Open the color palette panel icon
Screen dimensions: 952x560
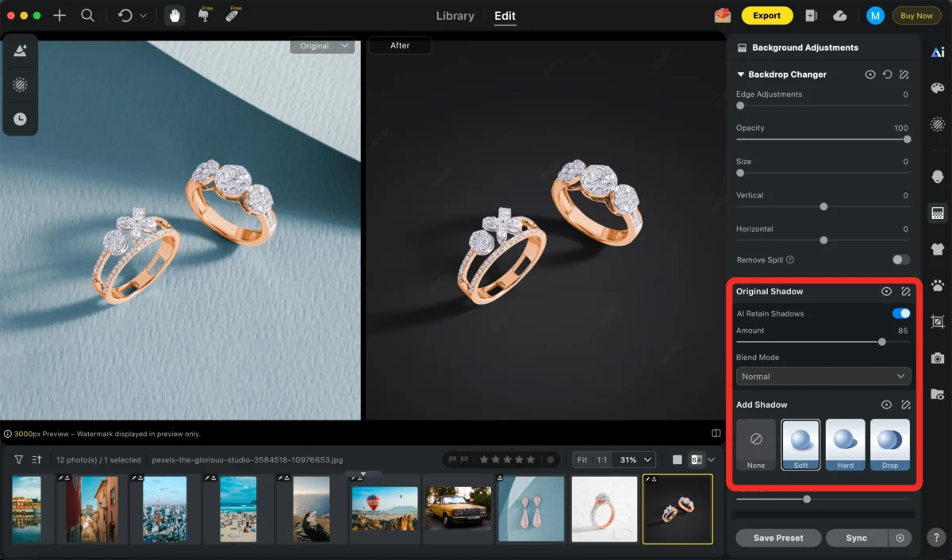tap(938, 88)
